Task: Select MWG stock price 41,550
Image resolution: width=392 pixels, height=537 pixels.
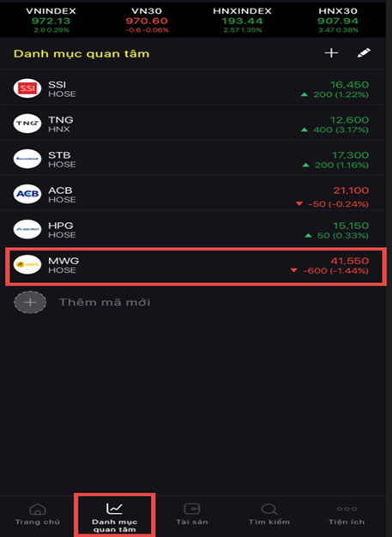Action: tap(350, 261)
